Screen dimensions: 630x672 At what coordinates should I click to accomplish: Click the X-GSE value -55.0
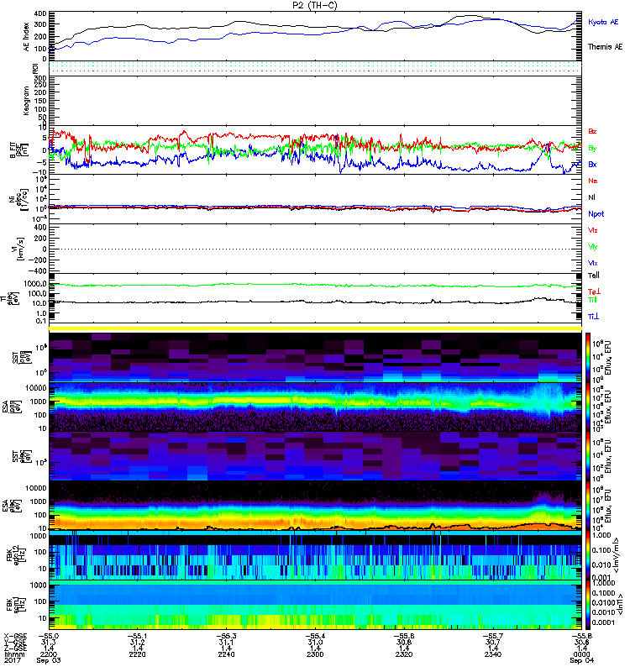[x=49, y=636]
